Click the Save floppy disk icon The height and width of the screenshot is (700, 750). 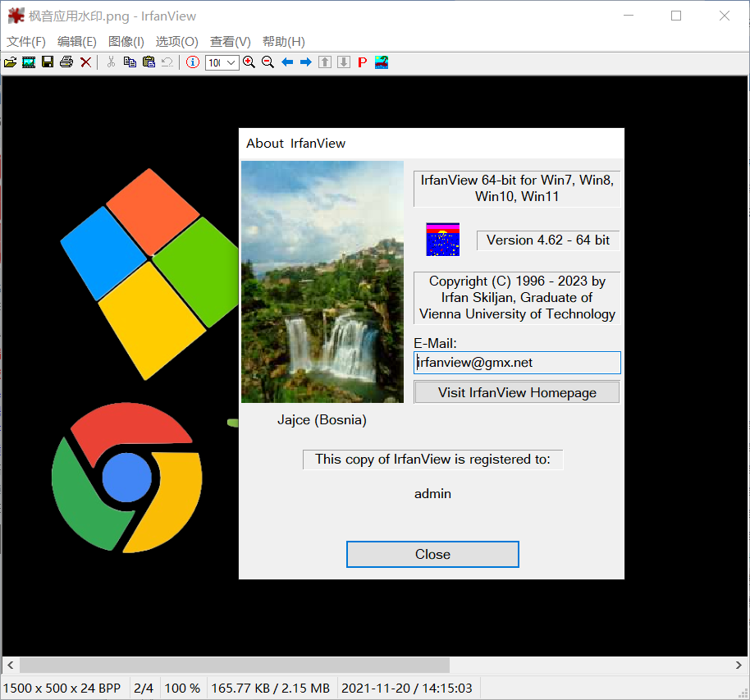click(48, 62)
